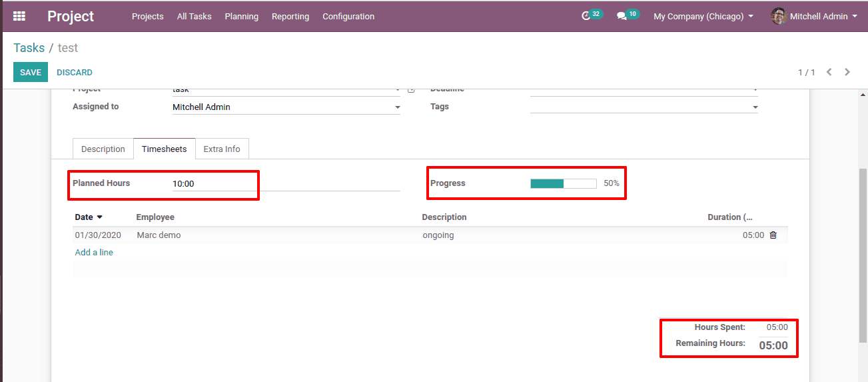Click Add a line link

pyautogui.click(x=94, y=252)
